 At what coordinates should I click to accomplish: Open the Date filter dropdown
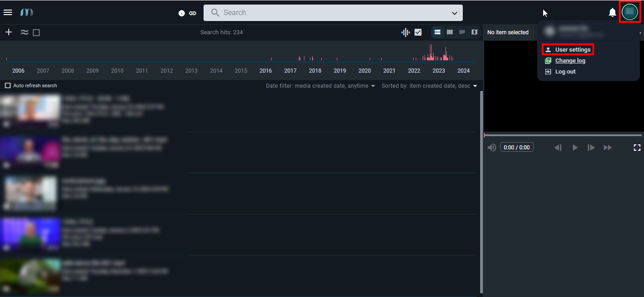320,86
